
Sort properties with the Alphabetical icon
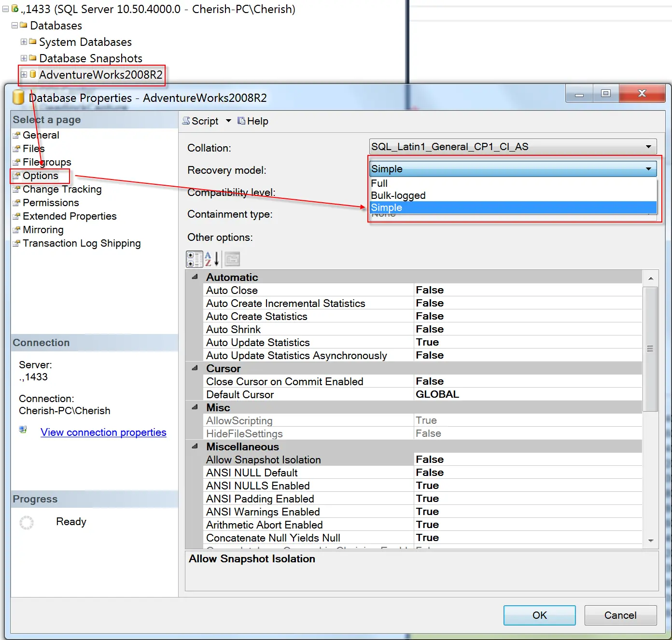(212, 259)
